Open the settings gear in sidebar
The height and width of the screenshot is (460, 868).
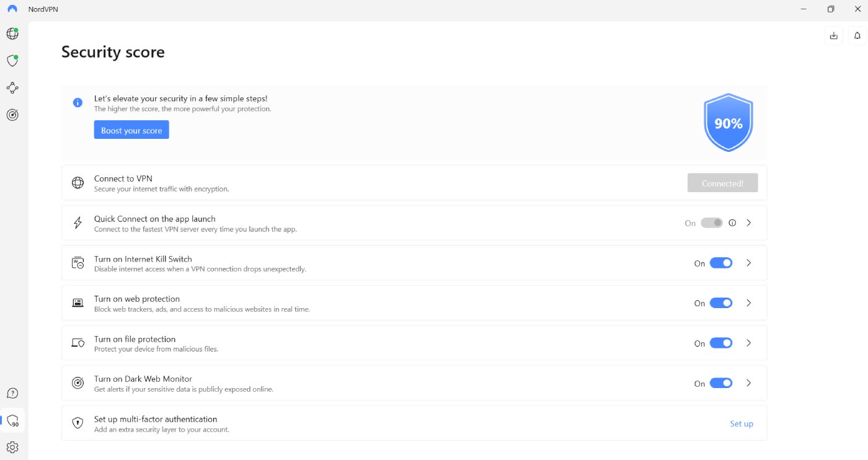(x=12, y=447)
